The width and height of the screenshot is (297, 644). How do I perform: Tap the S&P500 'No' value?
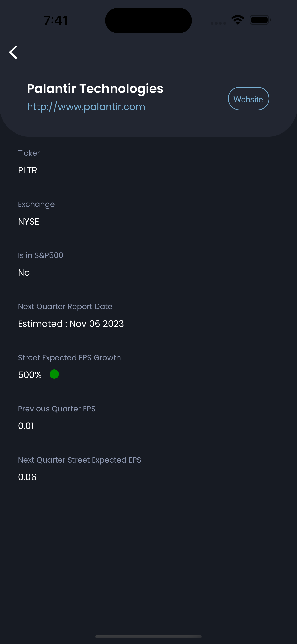(x=24, y=272)
